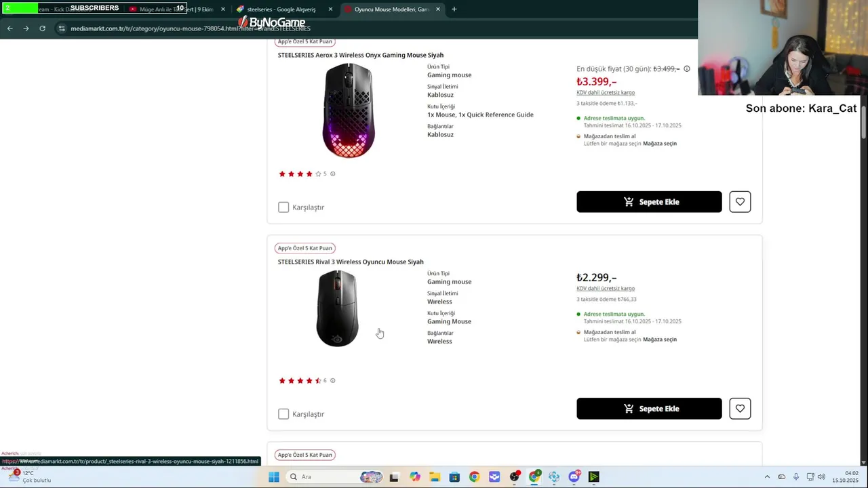Click '3 taksitle ödeme ₺766,33' text

[606, 299]
